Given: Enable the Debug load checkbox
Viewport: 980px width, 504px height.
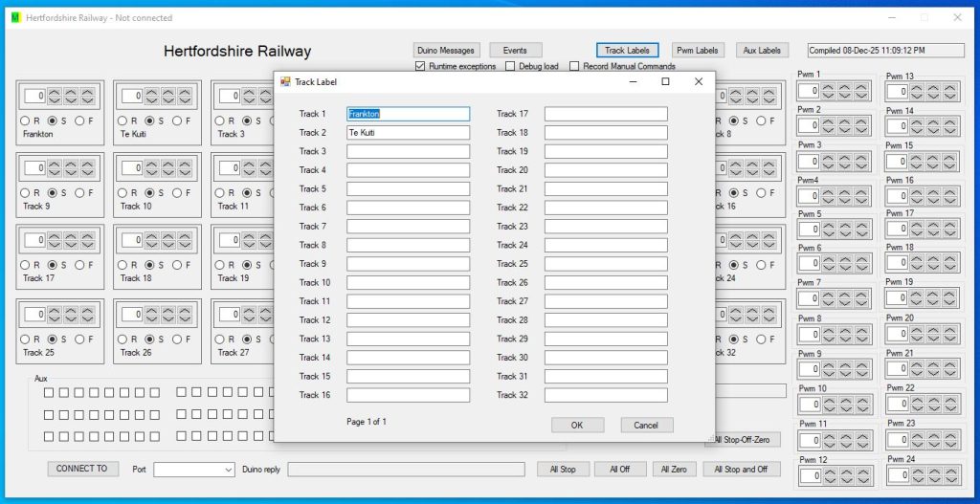Looking at the screenshot, I should 510,67.
